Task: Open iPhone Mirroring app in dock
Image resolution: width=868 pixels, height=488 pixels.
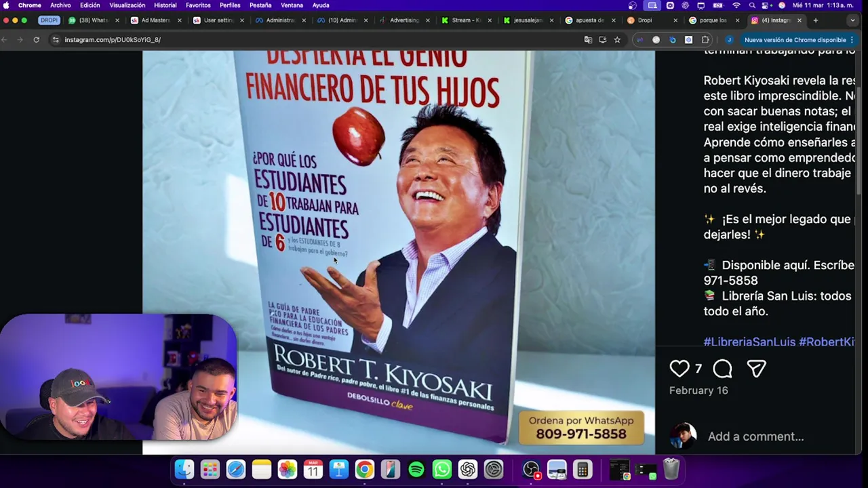Action: [x=391, y=469]
